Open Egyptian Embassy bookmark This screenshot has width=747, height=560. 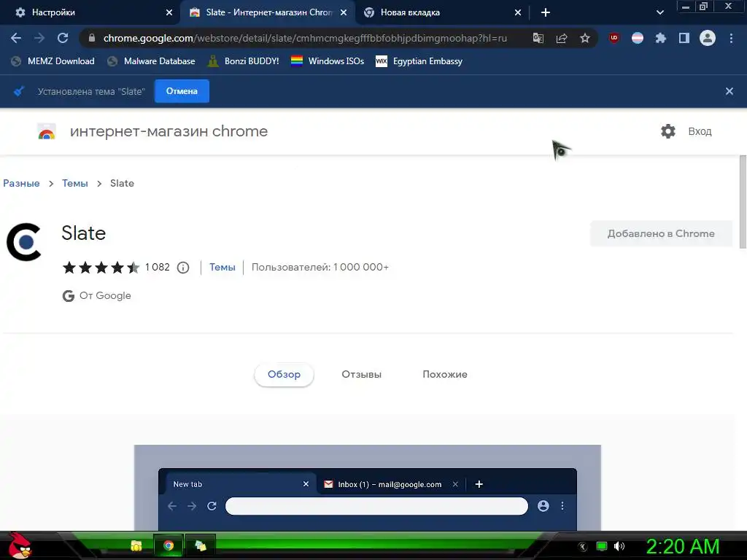click(x=419, y=61)
